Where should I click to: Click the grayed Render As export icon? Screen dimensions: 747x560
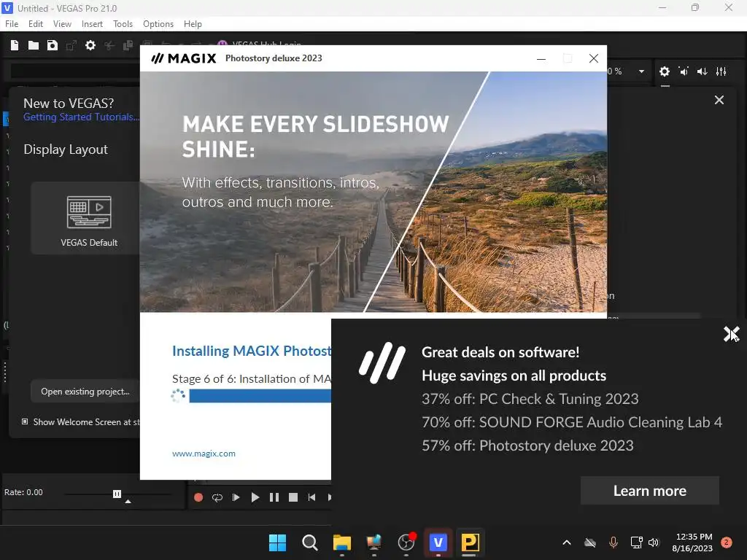pos(71,45)
